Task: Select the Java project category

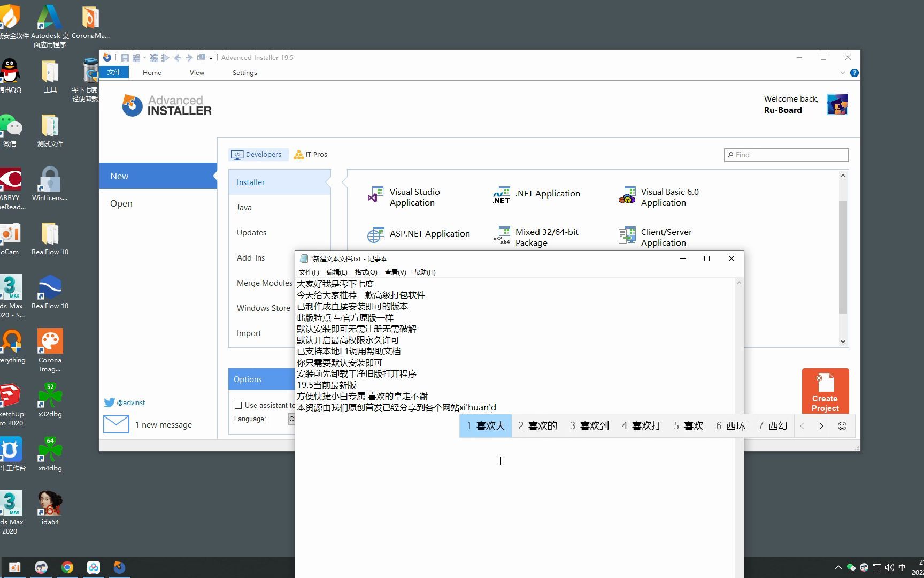Action: click(279, 208)
